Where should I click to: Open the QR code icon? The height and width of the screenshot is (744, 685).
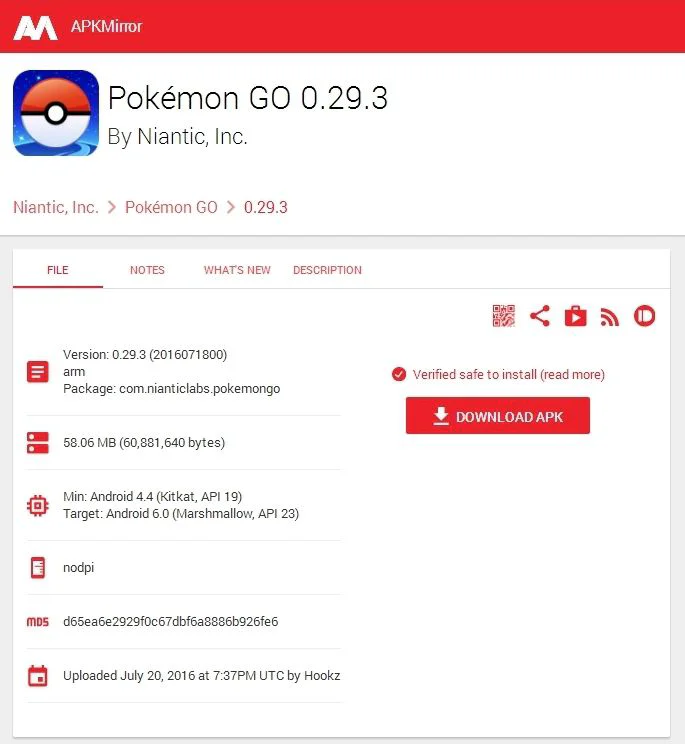coord(503,316)
